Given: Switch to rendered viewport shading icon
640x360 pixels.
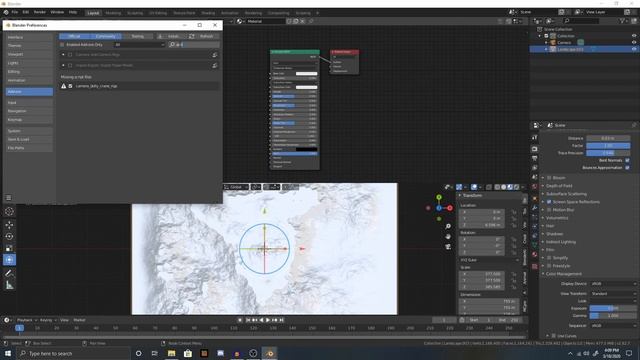Looking at the screenshot, I should tap(516, 187).
